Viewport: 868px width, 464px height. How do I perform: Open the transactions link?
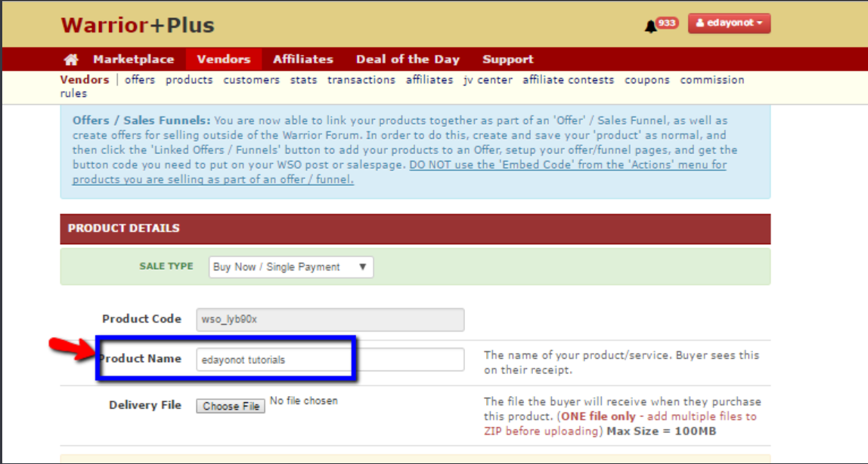point(361,79)
